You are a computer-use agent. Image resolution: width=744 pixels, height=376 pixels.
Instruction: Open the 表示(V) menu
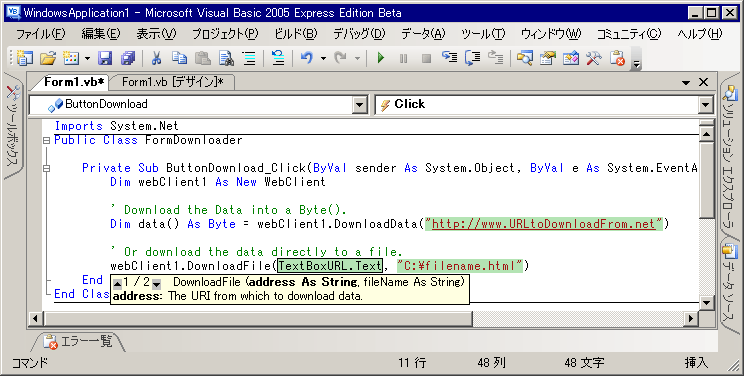[156, 34]
